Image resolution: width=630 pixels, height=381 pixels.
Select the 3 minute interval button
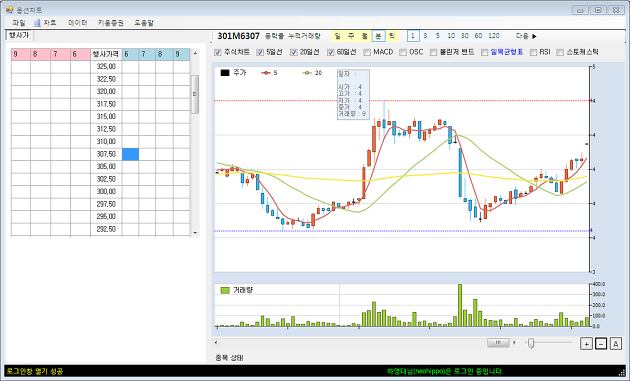click(425, 36)
